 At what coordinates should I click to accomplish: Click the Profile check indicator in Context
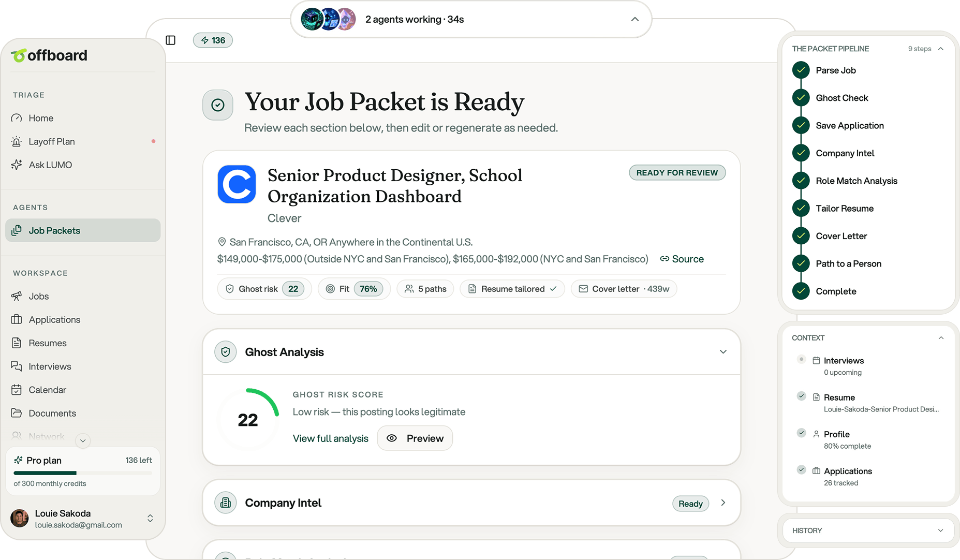[801, 433]
